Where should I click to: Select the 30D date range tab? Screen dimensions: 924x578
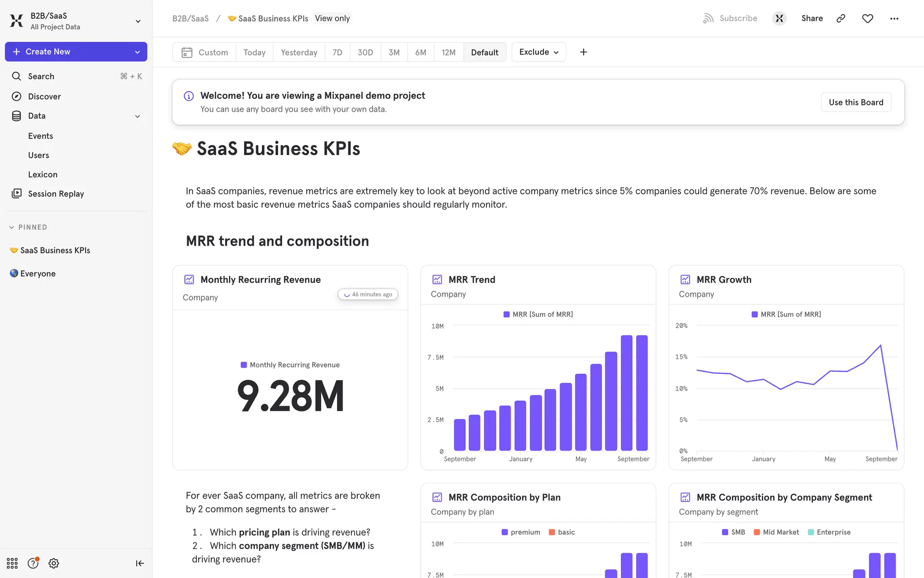365,52
